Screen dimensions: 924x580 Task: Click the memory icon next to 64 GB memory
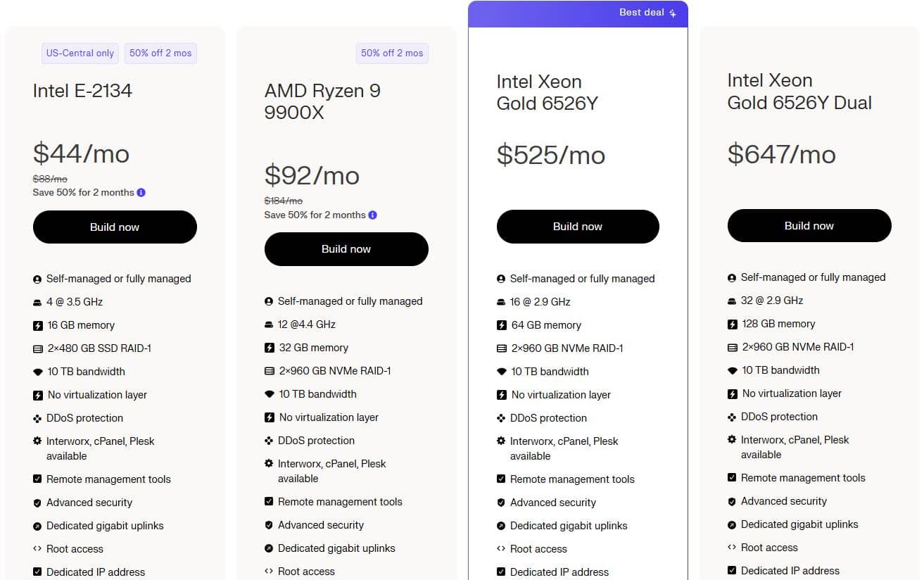(x=501, y=325)
